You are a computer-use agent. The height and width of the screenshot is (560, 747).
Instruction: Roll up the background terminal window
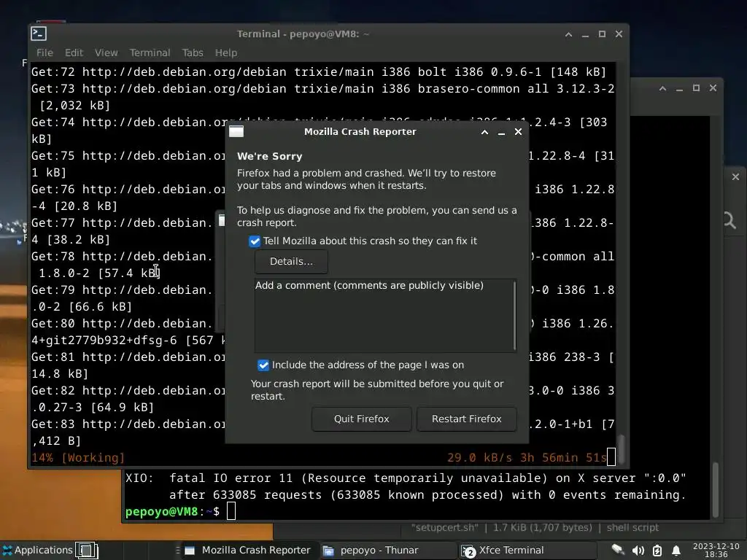coord(662,88)
